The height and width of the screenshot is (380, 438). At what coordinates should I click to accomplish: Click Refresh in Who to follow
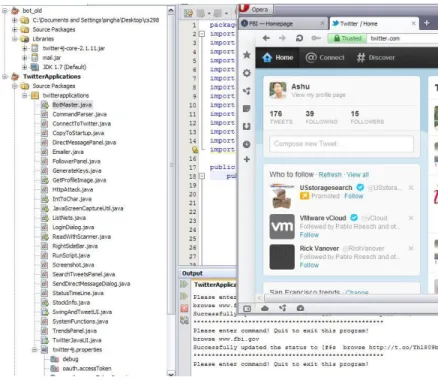[330, 175]
